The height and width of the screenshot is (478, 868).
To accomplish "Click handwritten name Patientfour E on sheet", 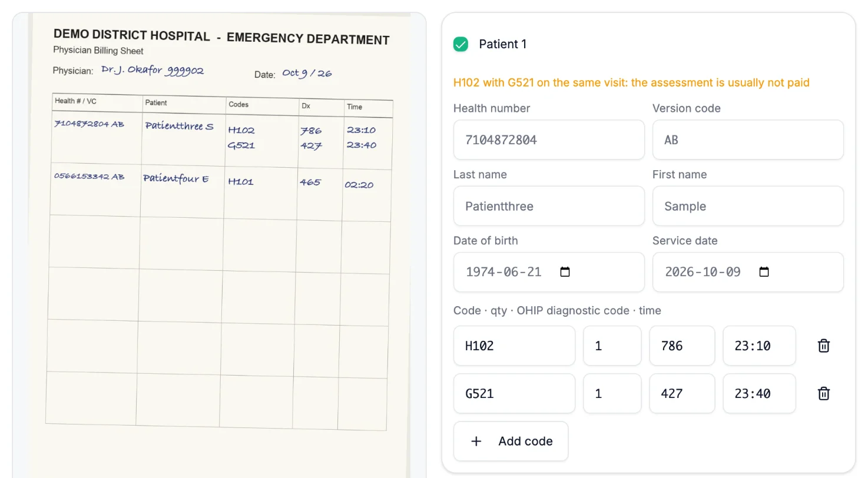I will coord(176,178).
